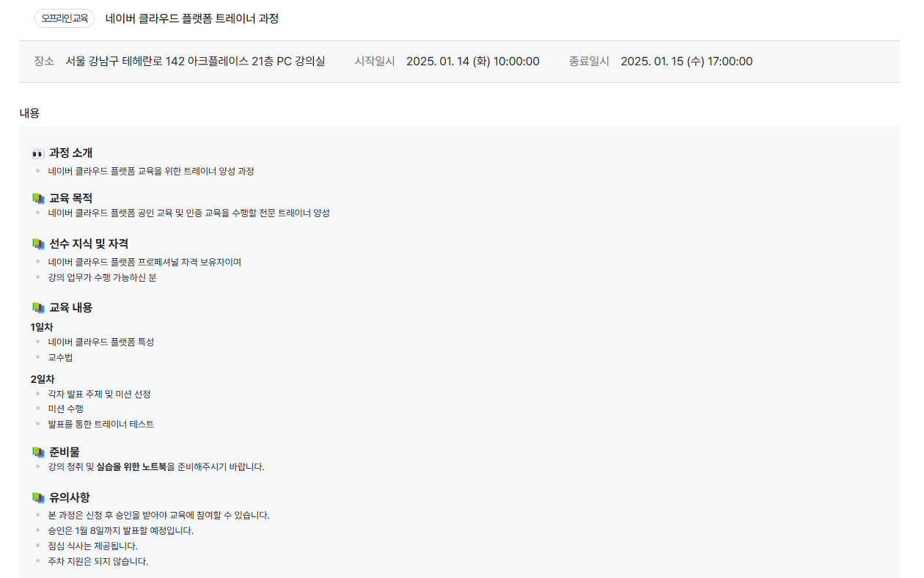The width and height of the screenshot is (924, 578).
Task: Click the books icon beside 선수 지식 및 자격
Action: click(38, 244)
